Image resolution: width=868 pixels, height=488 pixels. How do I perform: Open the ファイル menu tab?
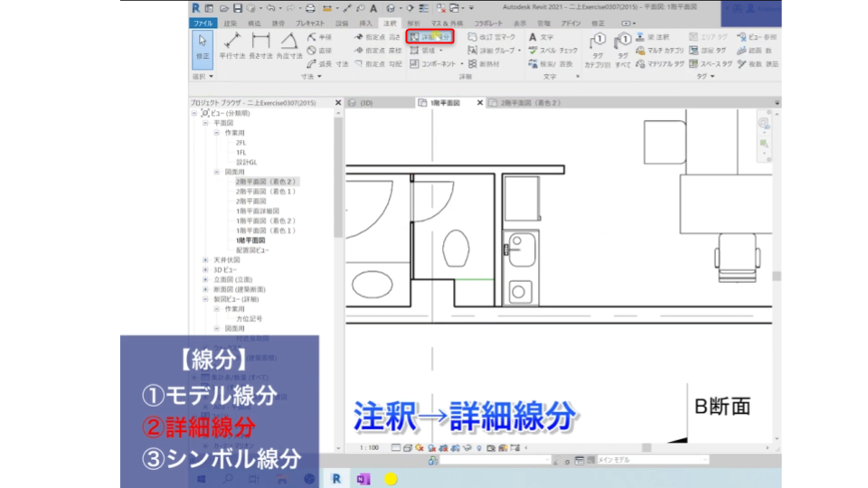point(203,22)
